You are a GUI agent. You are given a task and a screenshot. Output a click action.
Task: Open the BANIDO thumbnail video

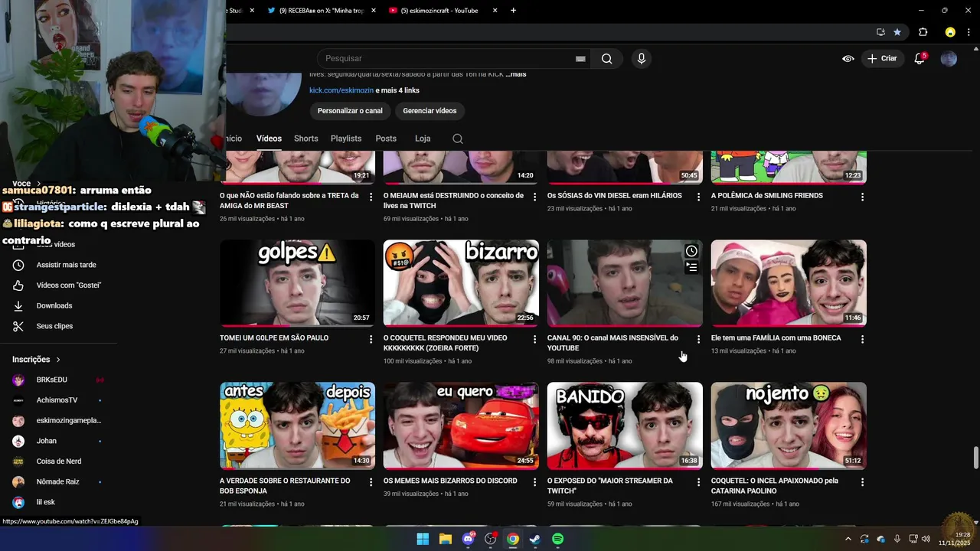point(625,425)
